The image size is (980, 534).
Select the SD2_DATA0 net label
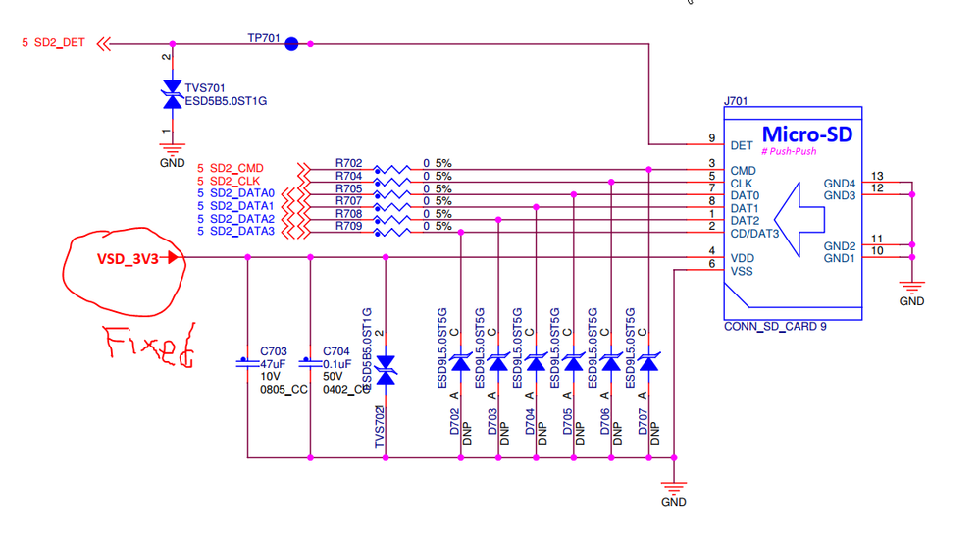click(x=242, y=193)
